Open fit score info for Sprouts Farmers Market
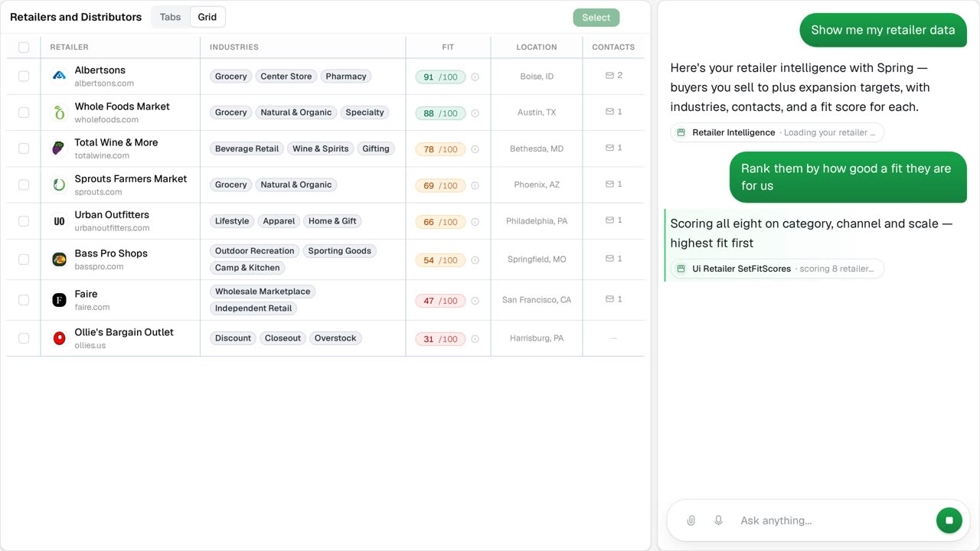 pyautogui.click(x=475, y=185)
